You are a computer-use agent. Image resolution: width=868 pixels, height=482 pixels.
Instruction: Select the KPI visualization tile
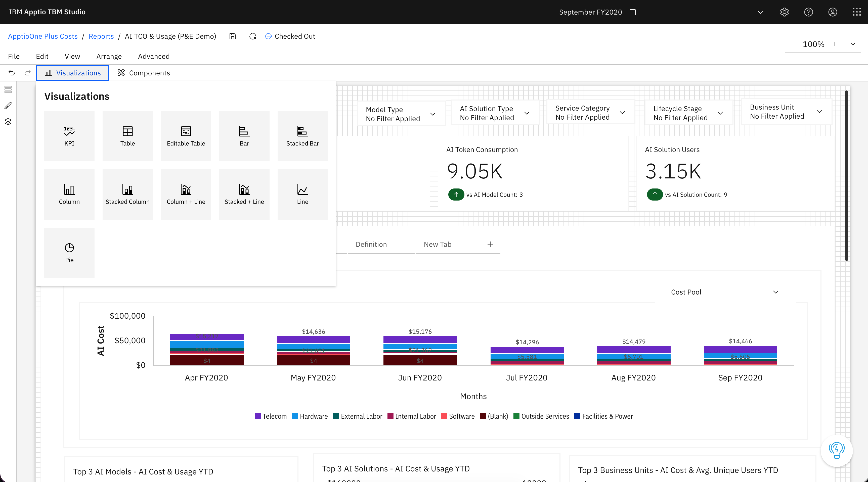click(x=69, y=136)
